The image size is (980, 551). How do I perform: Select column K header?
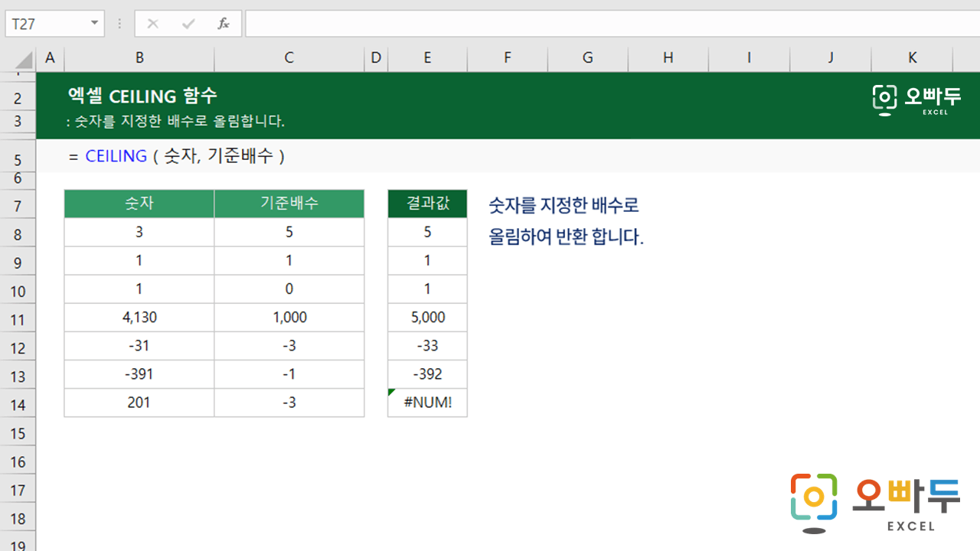(912, 58)
